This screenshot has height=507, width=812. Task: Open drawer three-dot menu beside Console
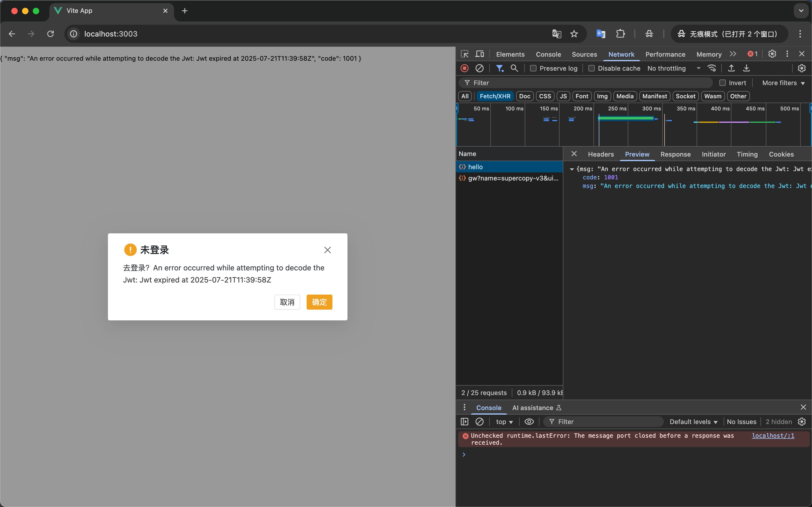pos(464,407)
